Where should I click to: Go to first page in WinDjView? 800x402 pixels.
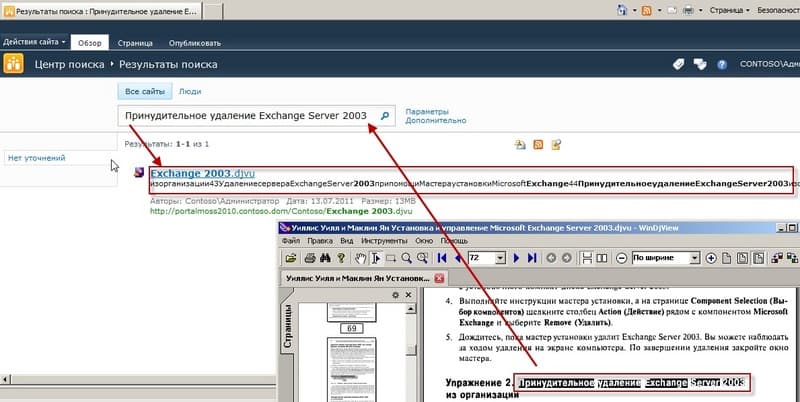(x=442, y=258)
